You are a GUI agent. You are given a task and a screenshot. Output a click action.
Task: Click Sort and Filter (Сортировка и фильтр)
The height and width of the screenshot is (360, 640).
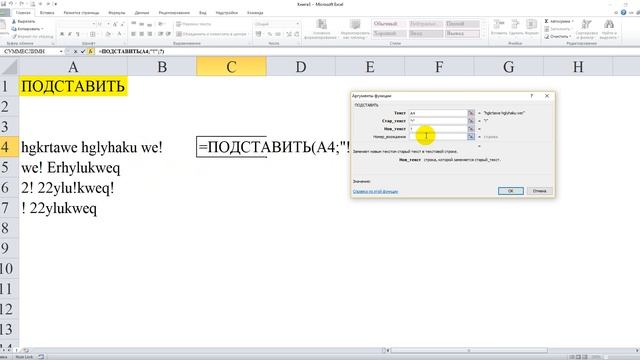pos(587,29)
